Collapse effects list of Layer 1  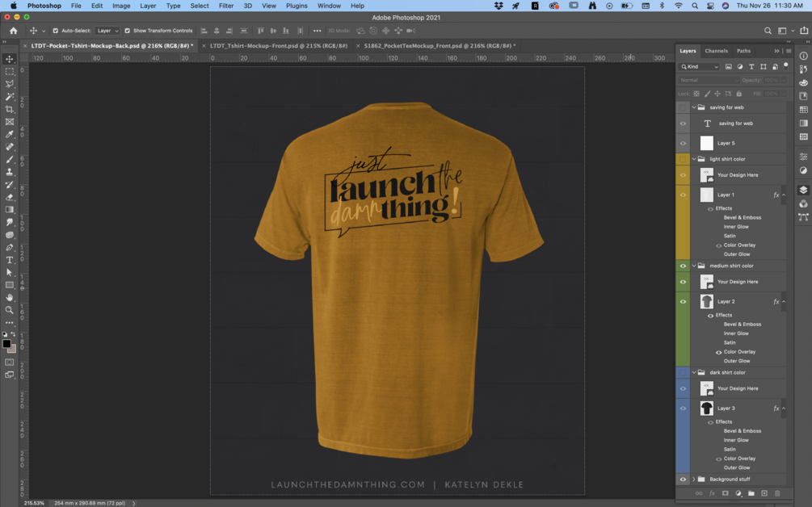784,195
